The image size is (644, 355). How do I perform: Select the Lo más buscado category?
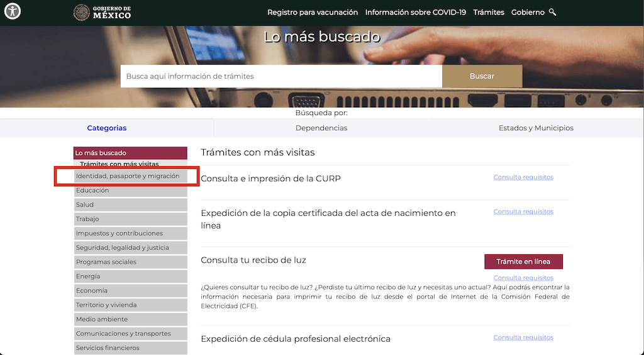tap(130, 153)
